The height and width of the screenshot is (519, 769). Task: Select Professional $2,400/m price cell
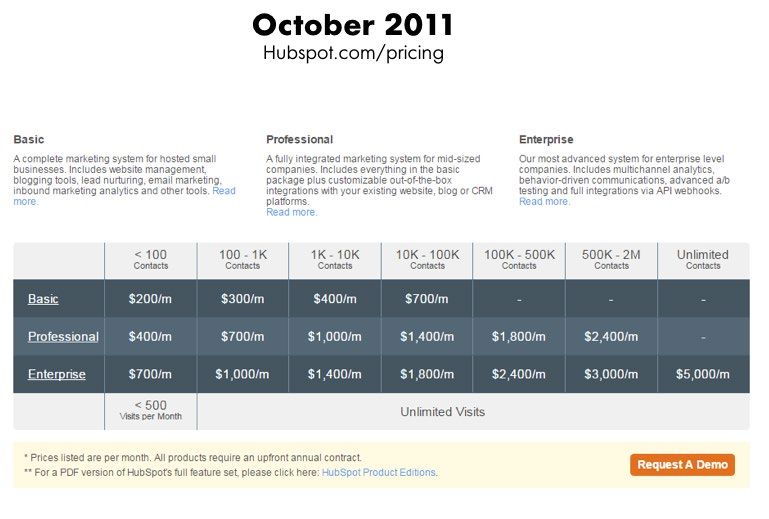[611, 337]
